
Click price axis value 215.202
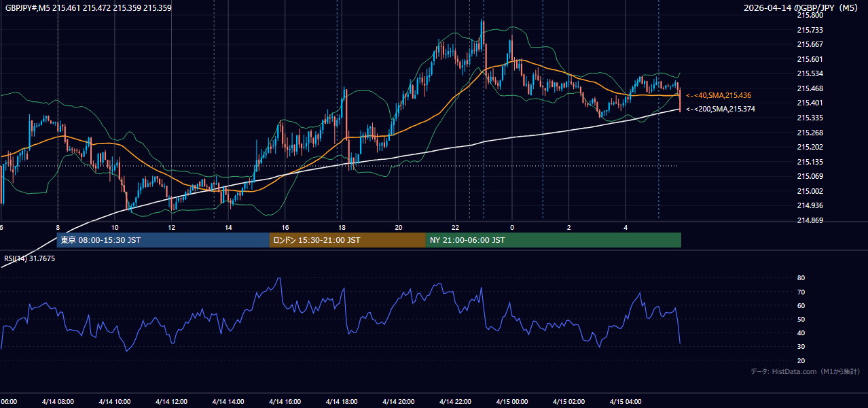pos(809,147)
